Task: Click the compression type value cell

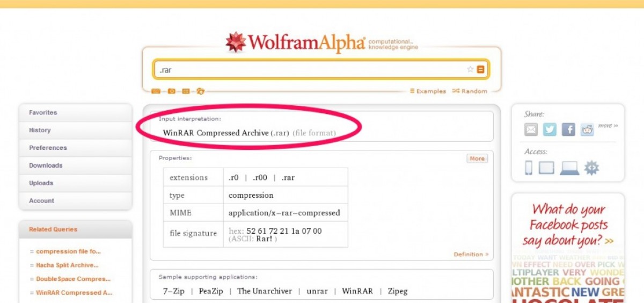Action: pyautogui.click(x=286, y=196)
